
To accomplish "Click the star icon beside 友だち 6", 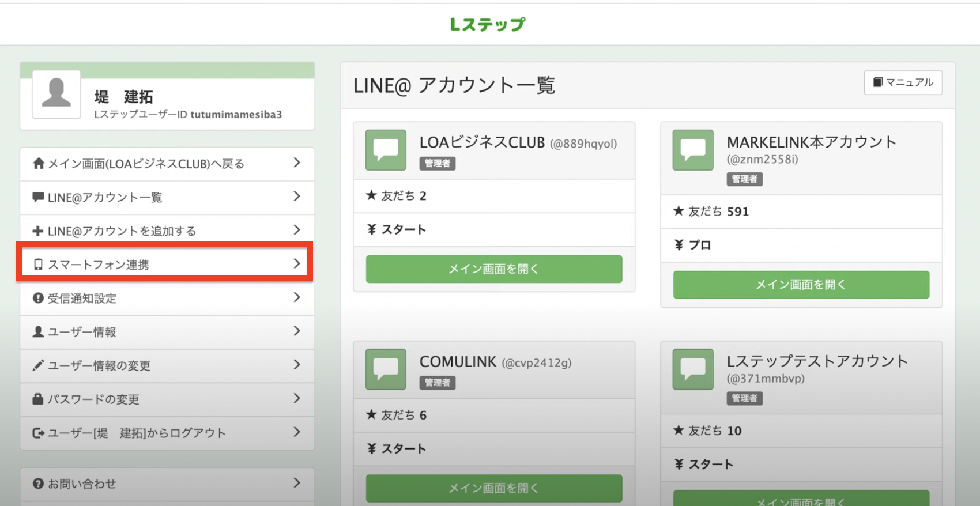I will click(371, 414).
